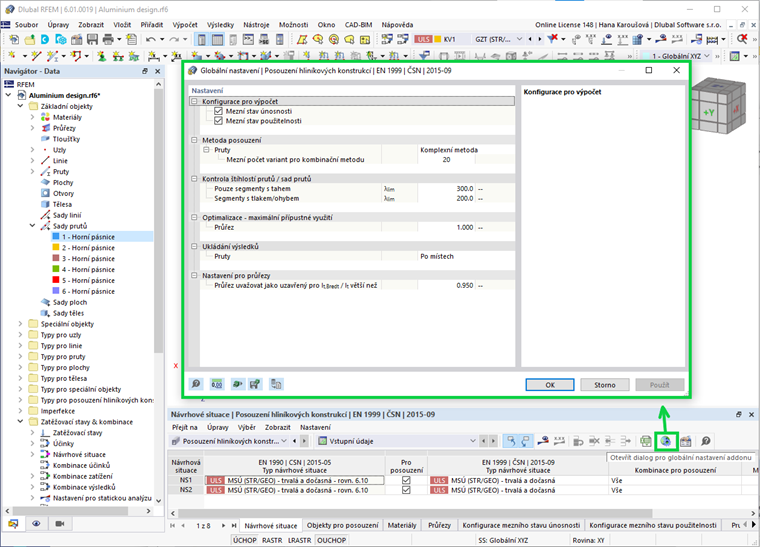
Task: Open Přejít na in table menu
Action: point(185,427)
